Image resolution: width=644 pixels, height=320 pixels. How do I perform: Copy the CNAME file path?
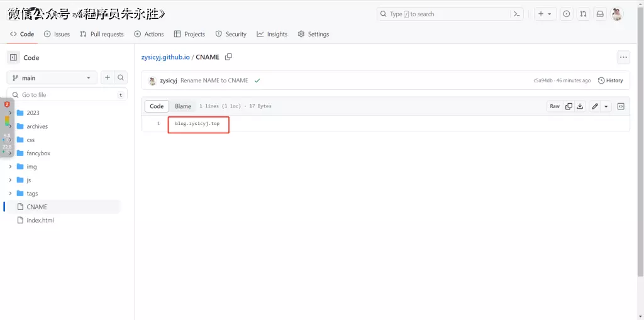pyautogui.click(x=228, y=57)
